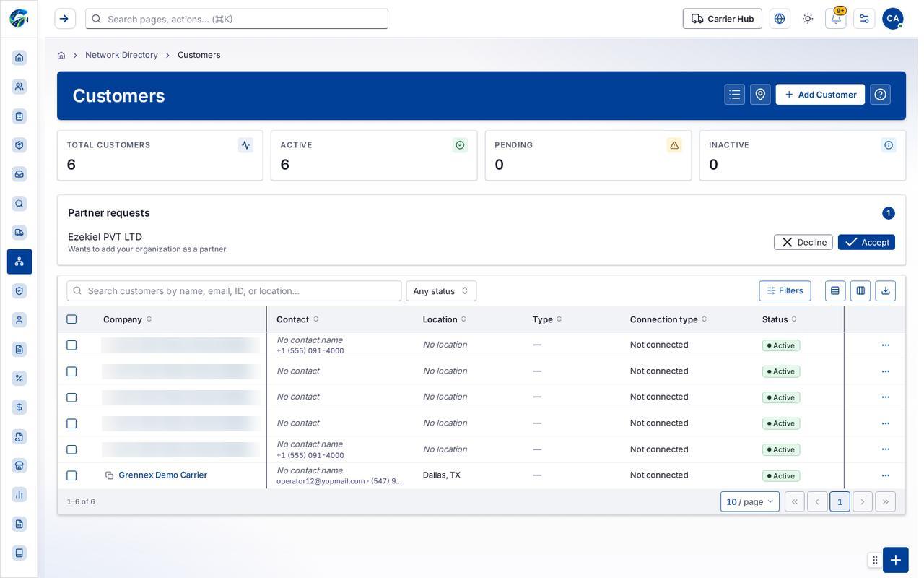This screenshot has height=578, width=924.
Task: Open the Carrier Hub switcher
Action: tap(723, 19)
